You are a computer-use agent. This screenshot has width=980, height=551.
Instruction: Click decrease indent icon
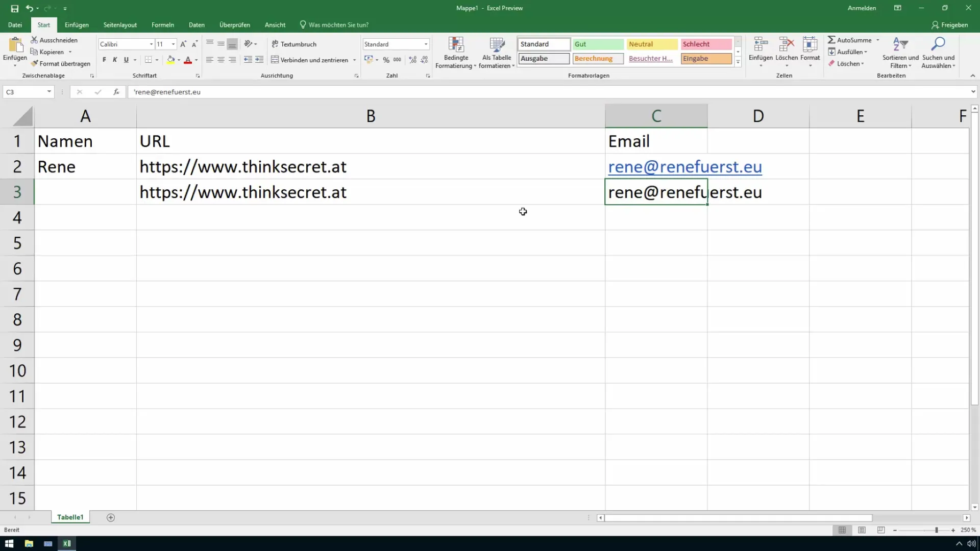248,60
